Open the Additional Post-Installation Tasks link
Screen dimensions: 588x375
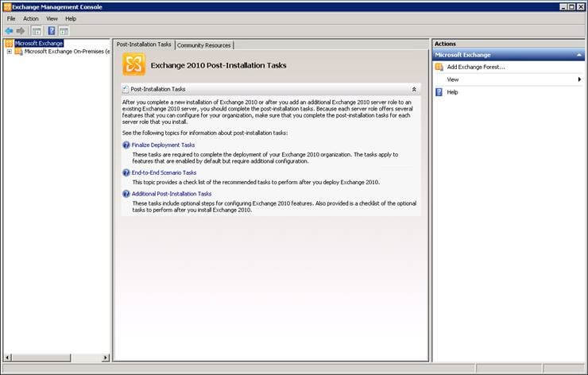172,194
